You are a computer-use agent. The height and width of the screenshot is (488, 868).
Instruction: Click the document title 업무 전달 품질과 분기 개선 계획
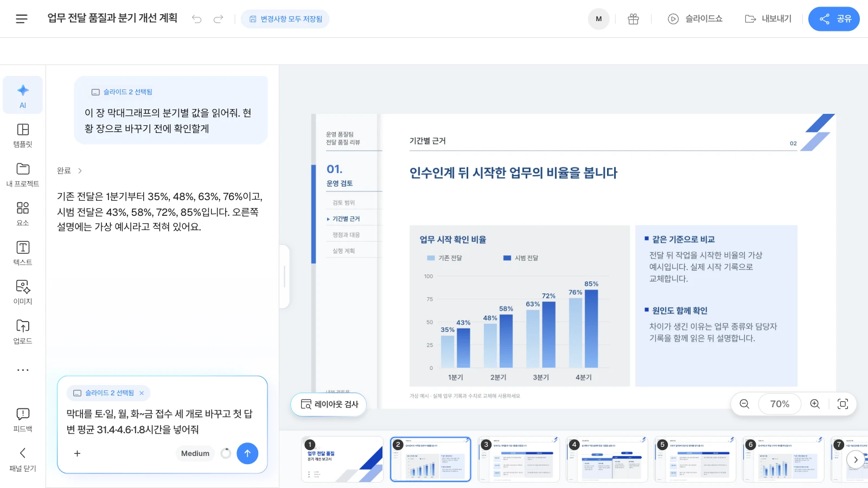coord(112,18)
